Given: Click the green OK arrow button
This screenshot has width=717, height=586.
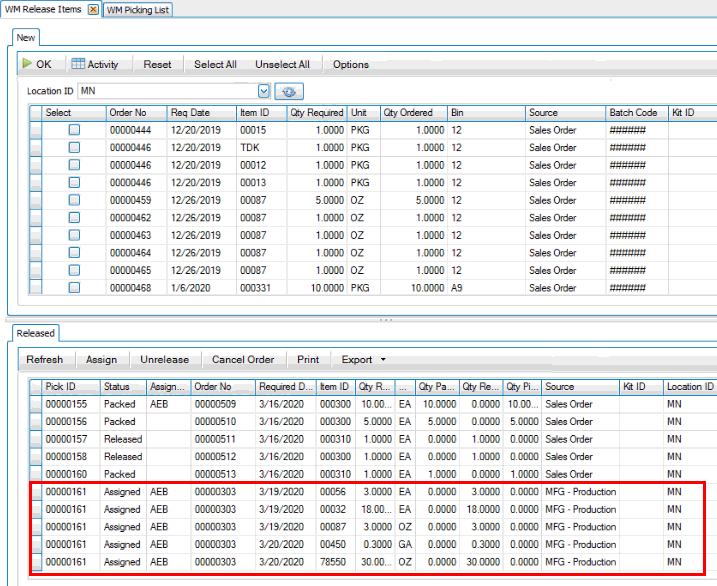Looking at the screenshot, I should (x=36, y=64).
